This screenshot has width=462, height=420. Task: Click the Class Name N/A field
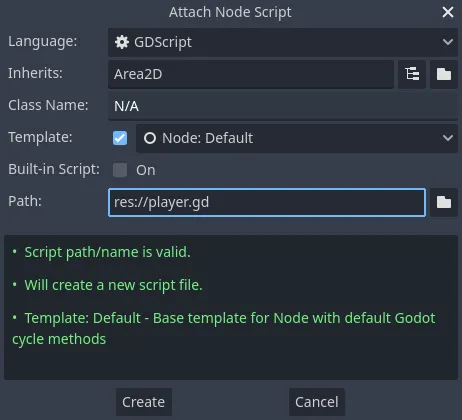(283, 106)
